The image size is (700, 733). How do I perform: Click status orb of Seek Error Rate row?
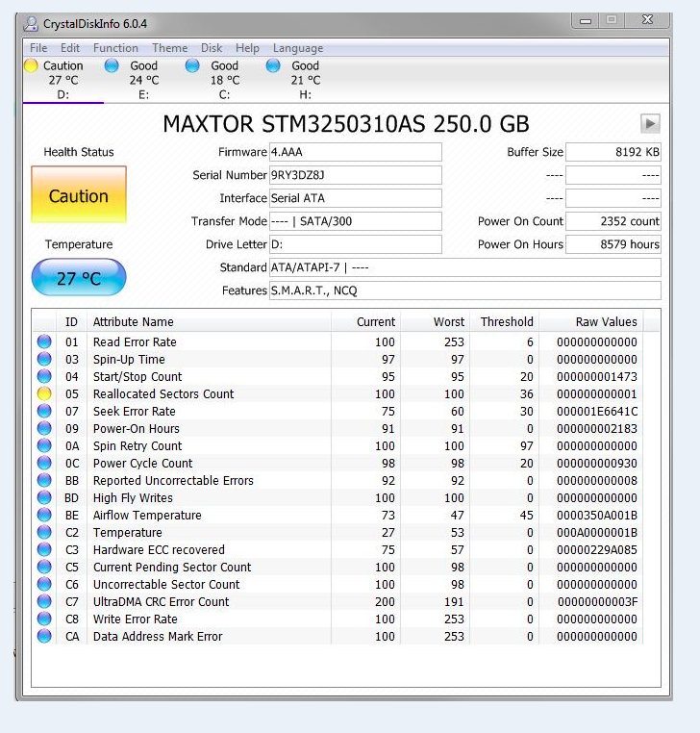pyautogui.click(x=44, y=411)
